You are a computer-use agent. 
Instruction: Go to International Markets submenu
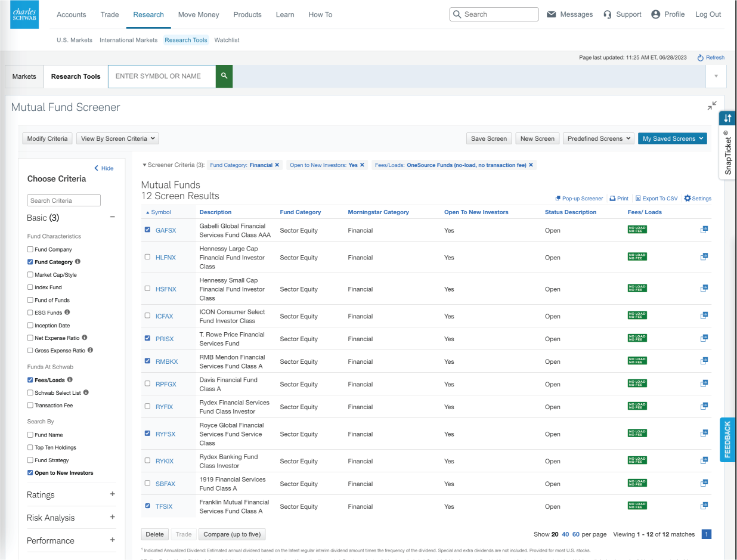tap(128, 40)
